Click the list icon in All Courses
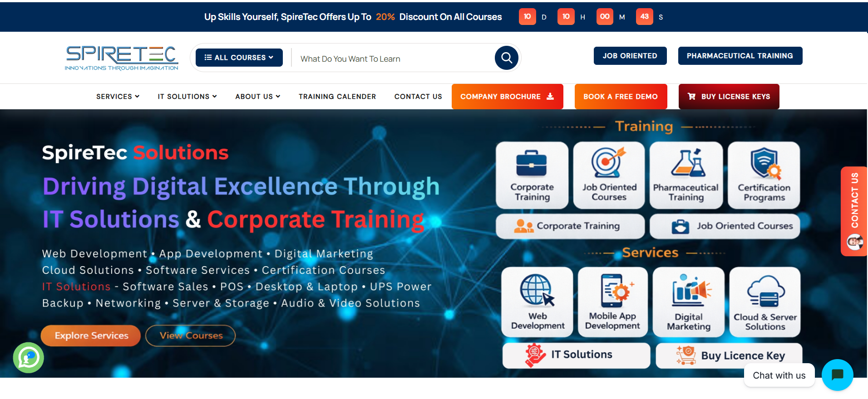 pyautogui.click(x=208, y=57)
